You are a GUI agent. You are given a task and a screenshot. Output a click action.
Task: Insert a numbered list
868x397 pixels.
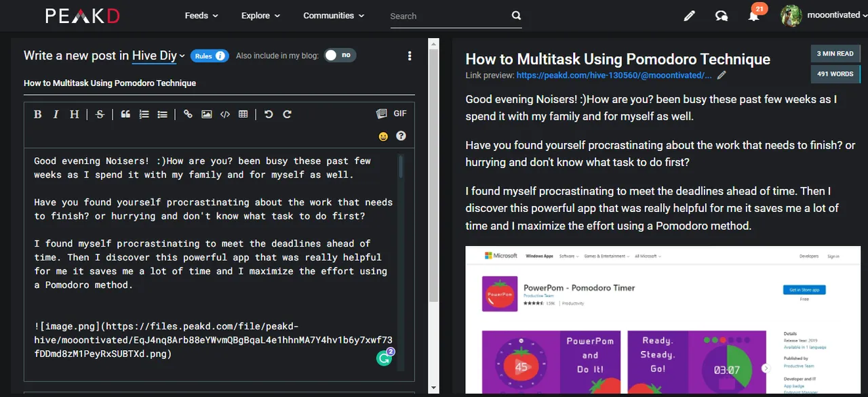coord(144,114)
